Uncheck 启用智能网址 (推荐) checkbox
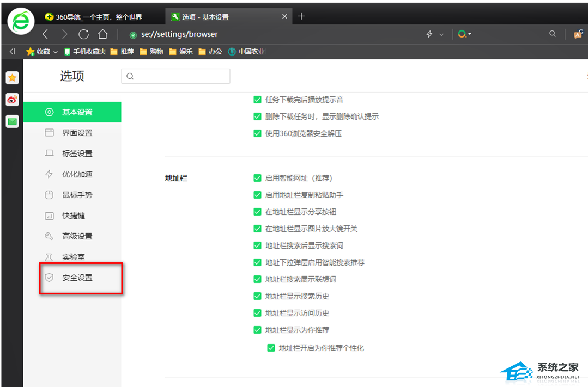 [258, 178]
